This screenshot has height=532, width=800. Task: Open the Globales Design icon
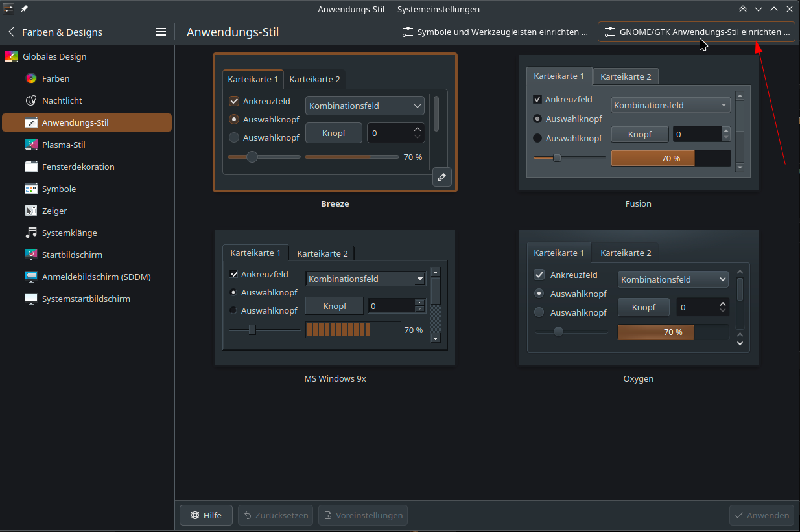pos(12,56)
